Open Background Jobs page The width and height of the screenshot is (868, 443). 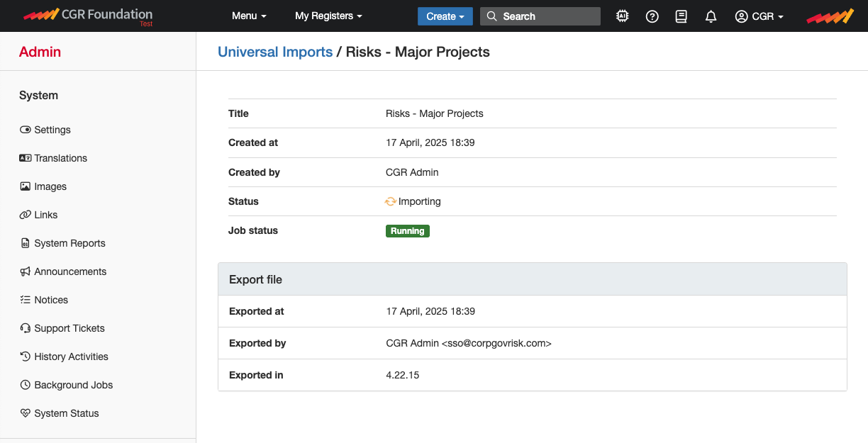74,385
